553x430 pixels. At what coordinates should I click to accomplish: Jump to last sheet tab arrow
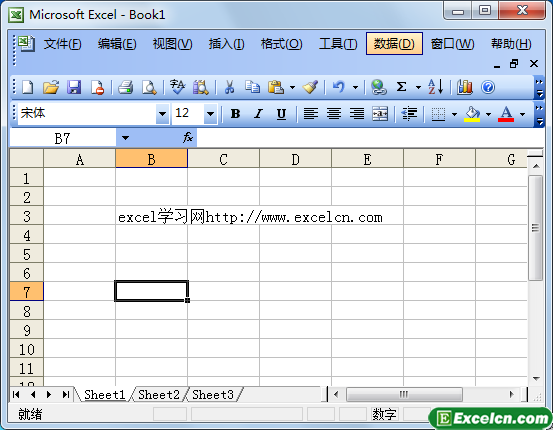coord(66,394)
